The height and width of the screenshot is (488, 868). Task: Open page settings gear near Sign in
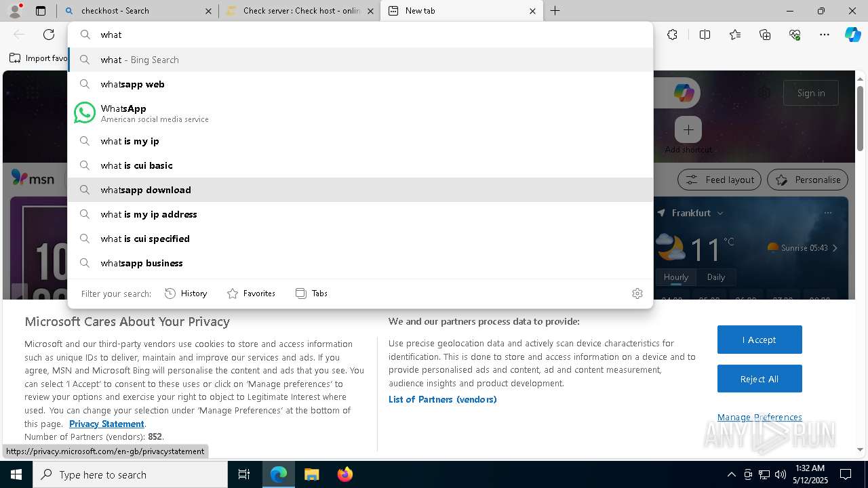click(x=764, y=93)
